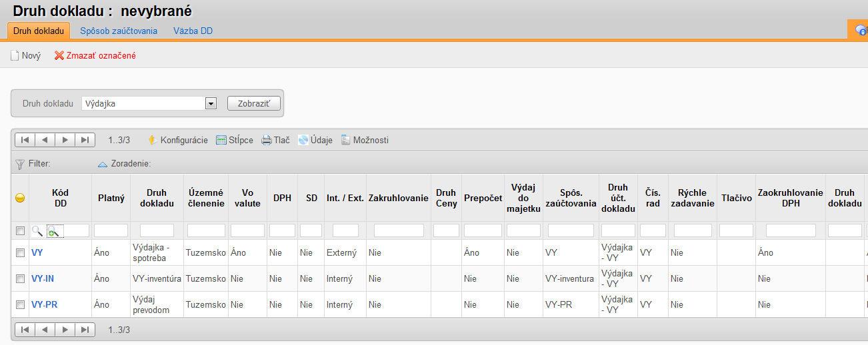
Task: Open the VY document type link
Action: pyautogui.click(x=37, y=252)
